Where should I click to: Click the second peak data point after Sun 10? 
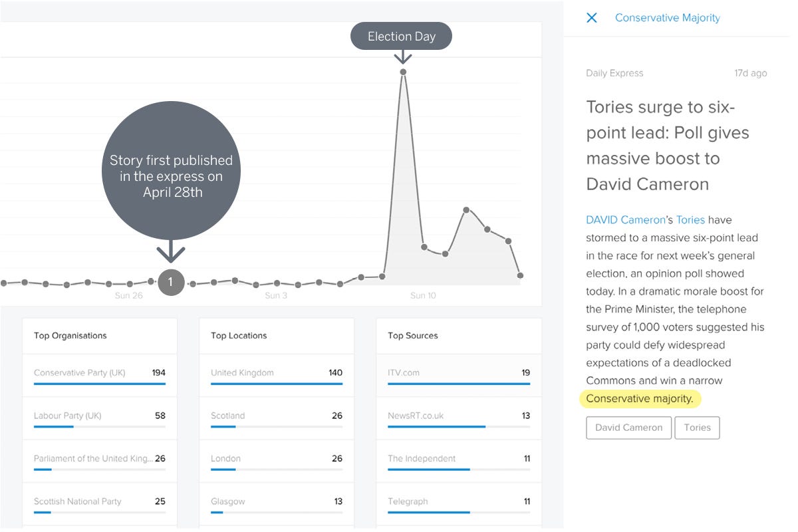467,209
